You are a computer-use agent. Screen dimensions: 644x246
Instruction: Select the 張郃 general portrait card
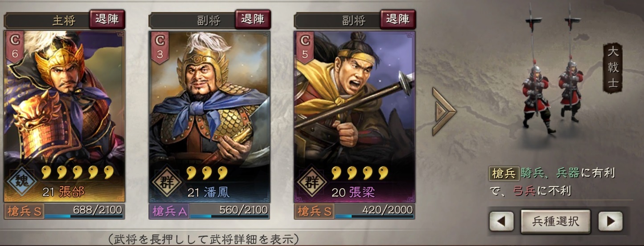pyautogui.click(x=65, y=117)
